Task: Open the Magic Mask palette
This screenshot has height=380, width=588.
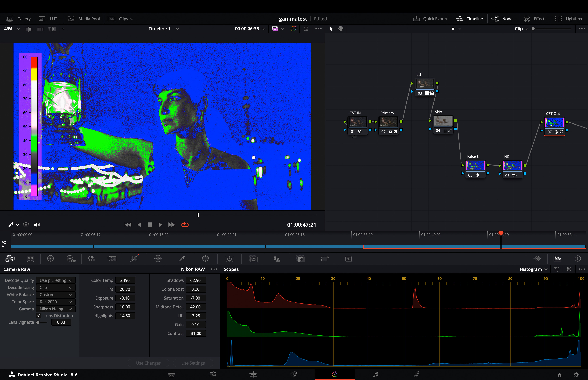Action: tap(253, 259)
